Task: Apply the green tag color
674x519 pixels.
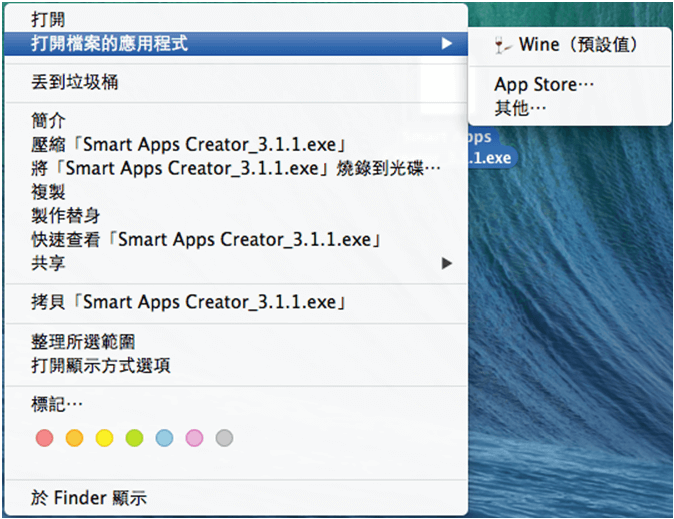Action: 135,438
